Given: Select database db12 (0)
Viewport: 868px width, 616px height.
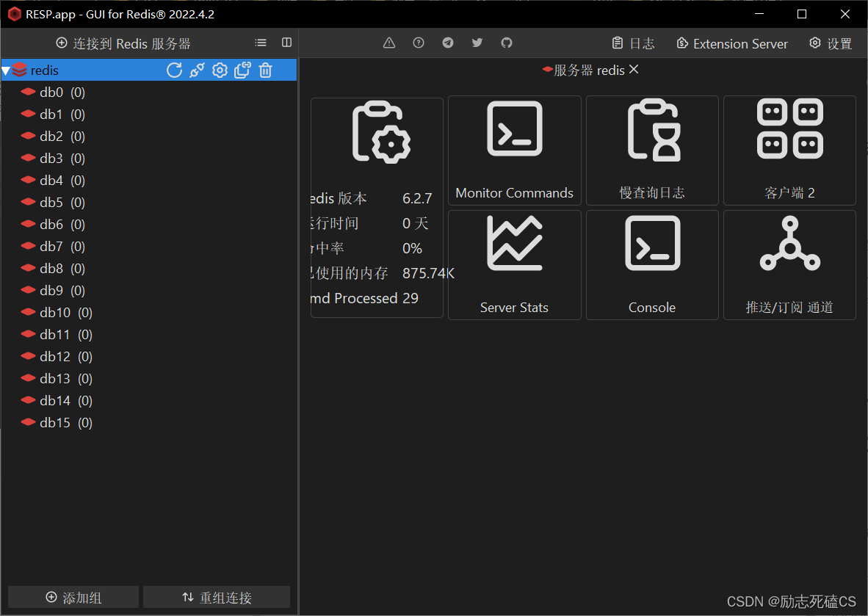Looking at the screenshot, I should click(57, 356).
